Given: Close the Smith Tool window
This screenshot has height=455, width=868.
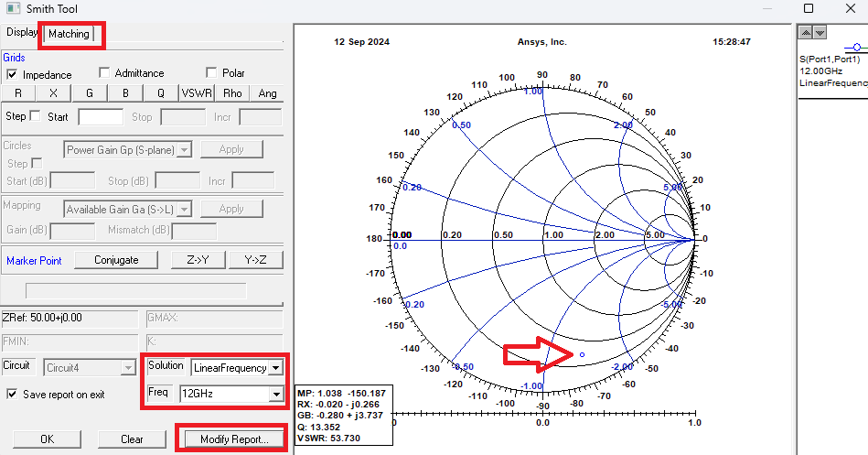Looking at the screenshot, I should (851, 8).
